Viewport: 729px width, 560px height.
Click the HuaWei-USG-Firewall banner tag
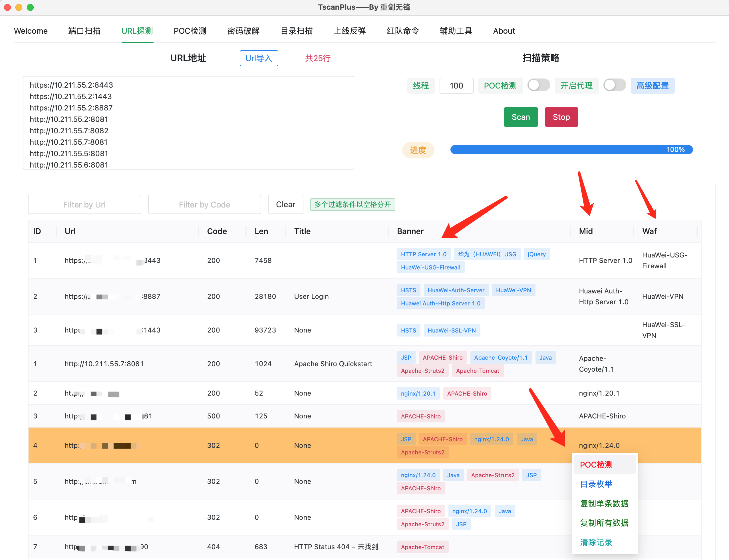pos(430,267)
